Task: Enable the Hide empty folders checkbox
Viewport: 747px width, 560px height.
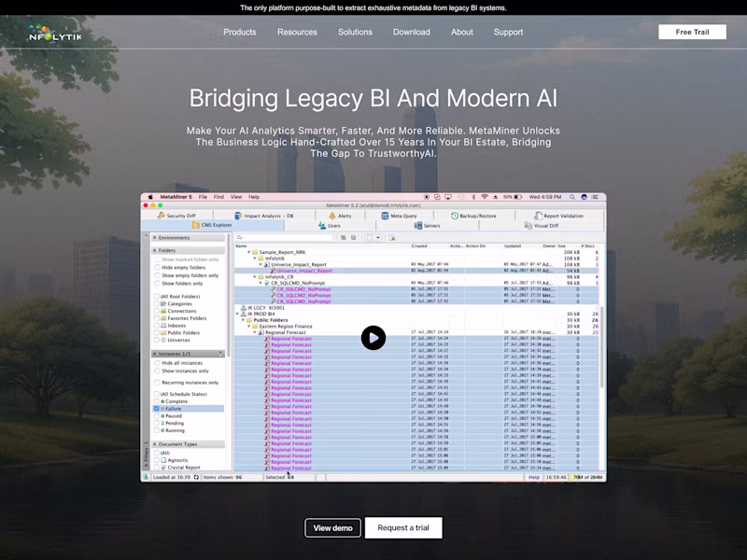Action: point(157,268)
